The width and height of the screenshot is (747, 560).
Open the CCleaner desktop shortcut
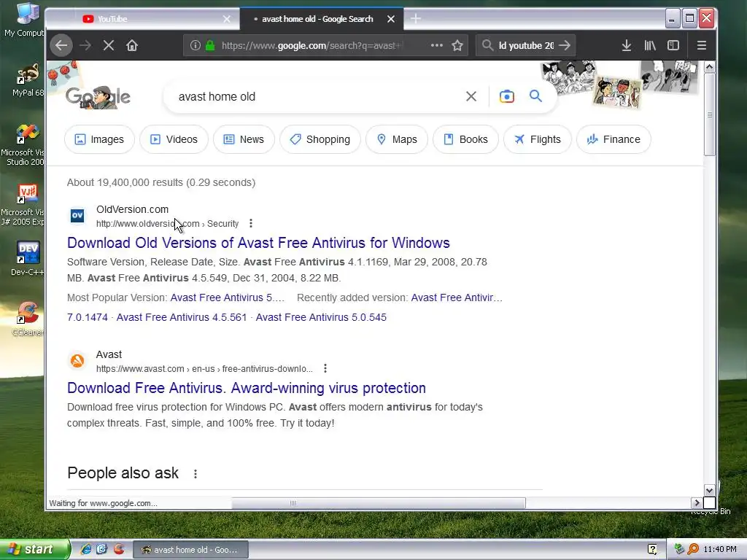coord(27,319)
